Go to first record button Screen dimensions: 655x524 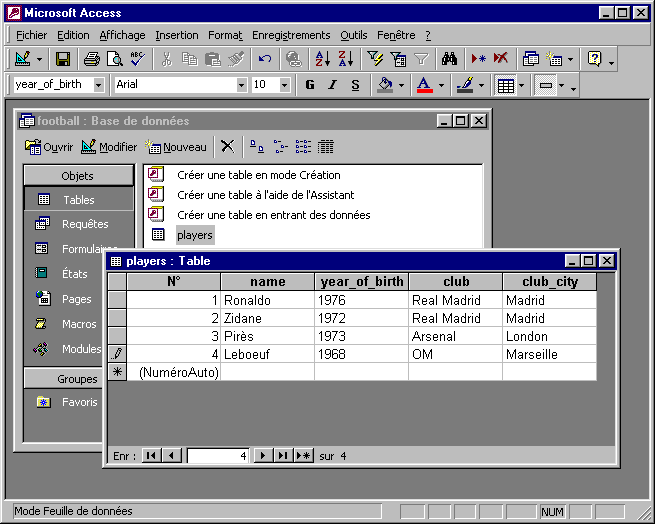151,455
